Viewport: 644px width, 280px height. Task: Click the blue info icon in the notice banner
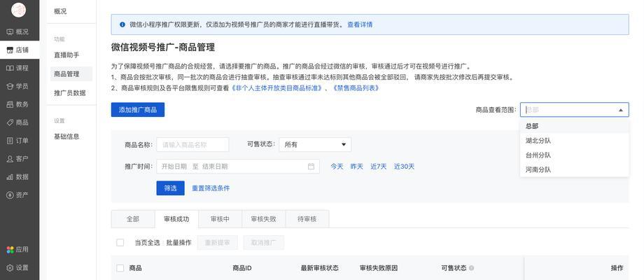(122, 24)
